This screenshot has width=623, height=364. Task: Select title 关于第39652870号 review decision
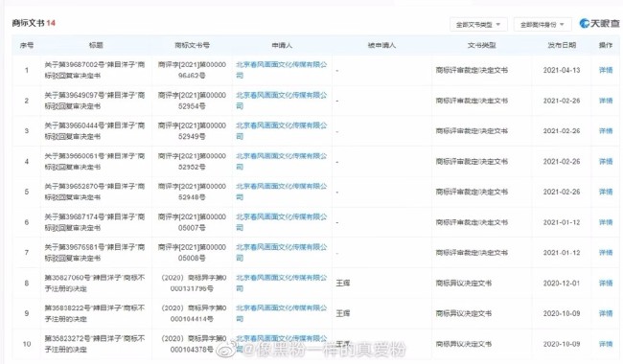(x=95, y=192)
